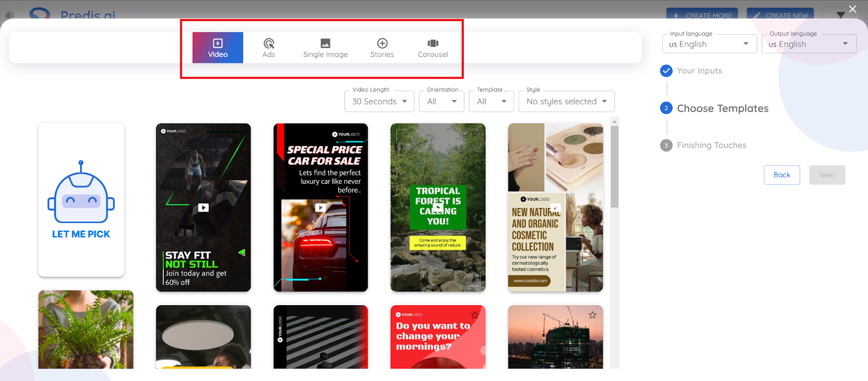Play the car sale template preview
Screen dimensions: 868x381
tap(321, 208)
